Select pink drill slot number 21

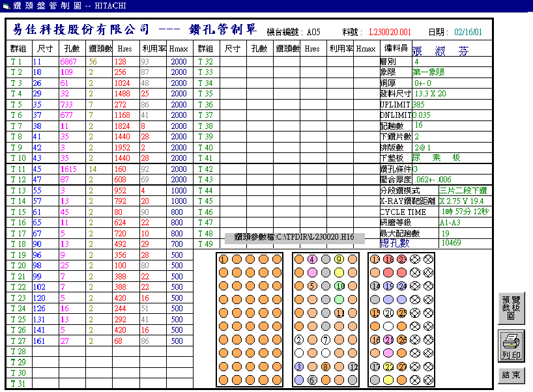[x=388, y=340]
